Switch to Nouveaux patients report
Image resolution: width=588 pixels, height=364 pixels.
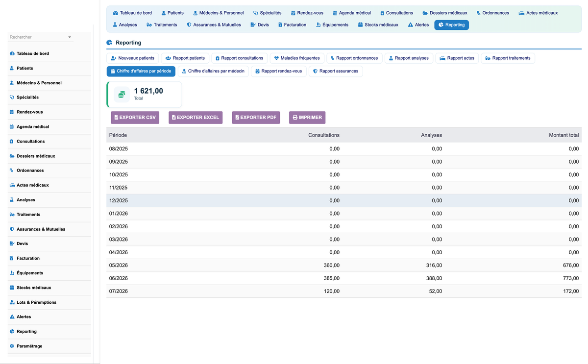tap(132, 58)
